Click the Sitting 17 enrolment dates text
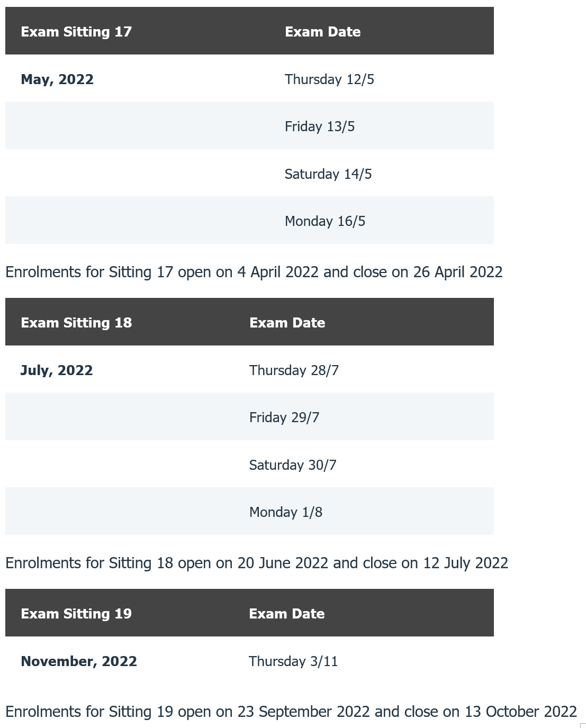 (254, 272)
